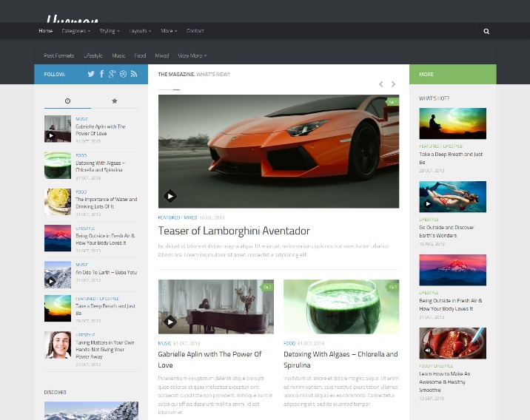Select right sidebar pink mountain thumbnail

[452, 270]
